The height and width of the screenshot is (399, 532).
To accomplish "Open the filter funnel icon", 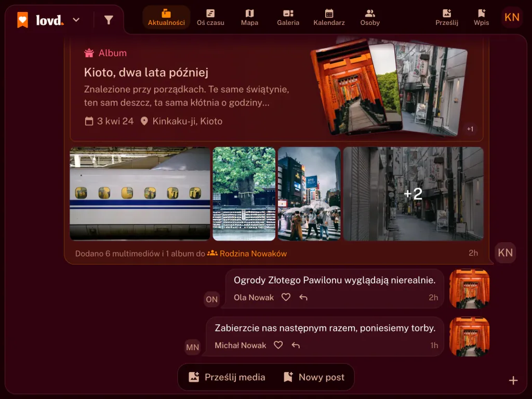I will 109,20.
